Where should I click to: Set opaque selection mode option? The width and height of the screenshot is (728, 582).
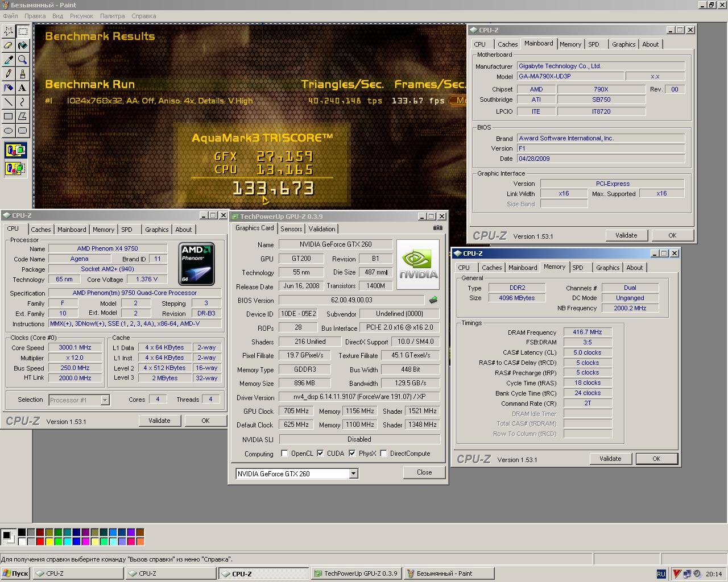(x=15, y=151)
